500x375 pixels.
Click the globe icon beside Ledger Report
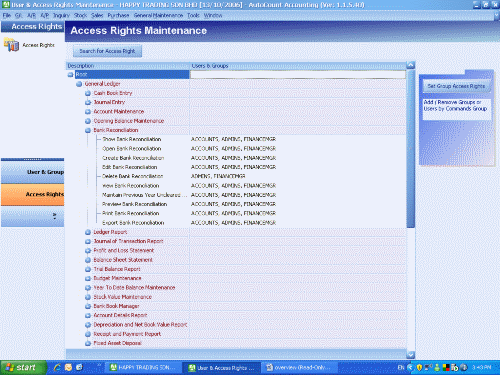tap(88, 232)
